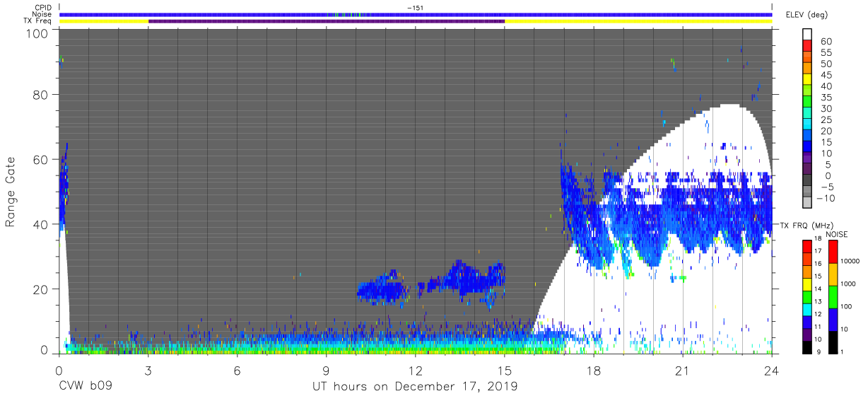Click the 18 hour tick label on time axis
Viewport: 868px width, 401px height.
coord(594,371)
